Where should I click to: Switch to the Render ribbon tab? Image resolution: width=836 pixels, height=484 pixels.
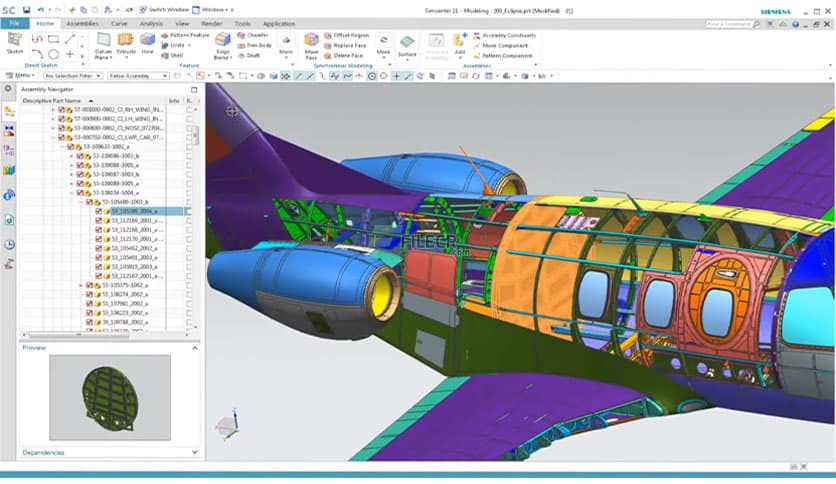point(211,23)
